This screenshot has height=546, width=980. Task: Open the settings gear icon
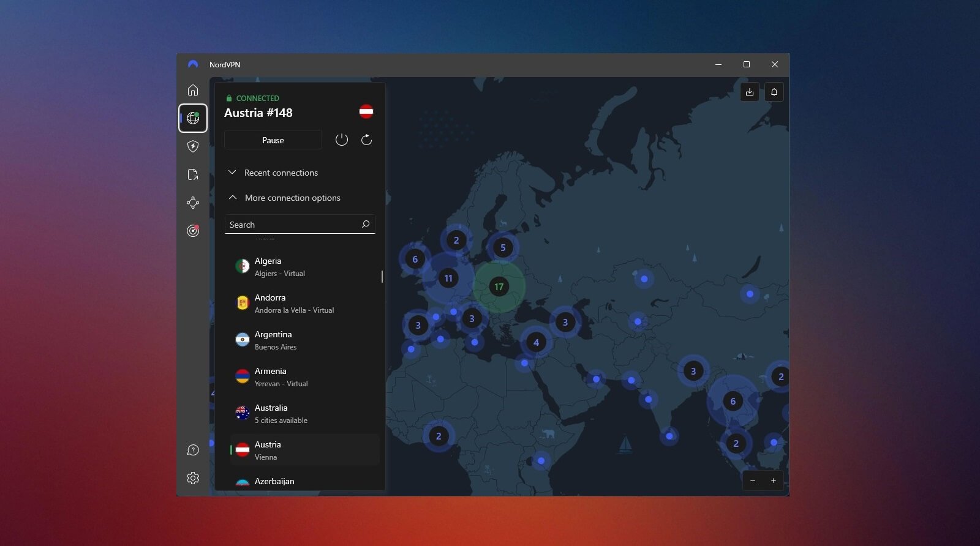pos(193,478)
